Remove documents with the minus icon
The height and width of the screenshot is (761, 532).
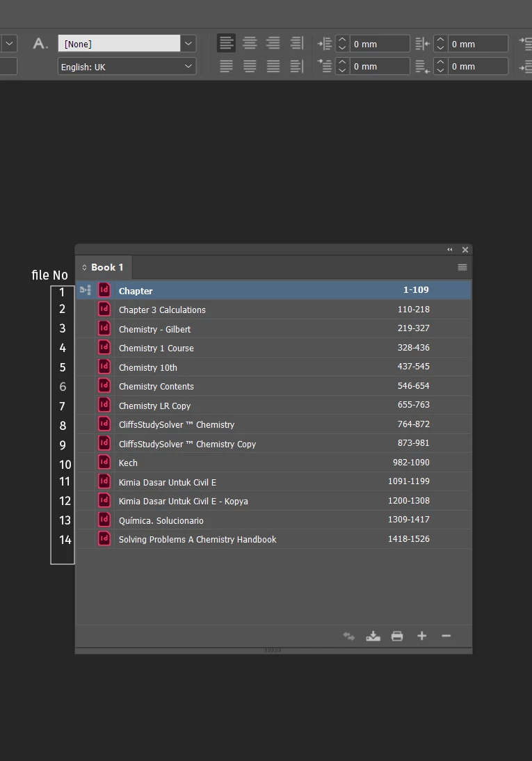(x=446, y=636)
